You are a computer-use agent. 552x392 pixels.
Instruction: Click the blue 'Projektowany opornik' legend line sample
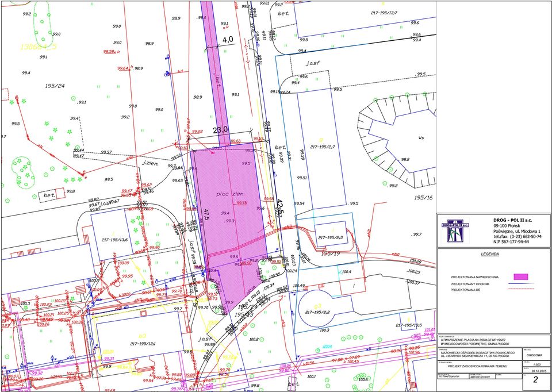[522, 283]
